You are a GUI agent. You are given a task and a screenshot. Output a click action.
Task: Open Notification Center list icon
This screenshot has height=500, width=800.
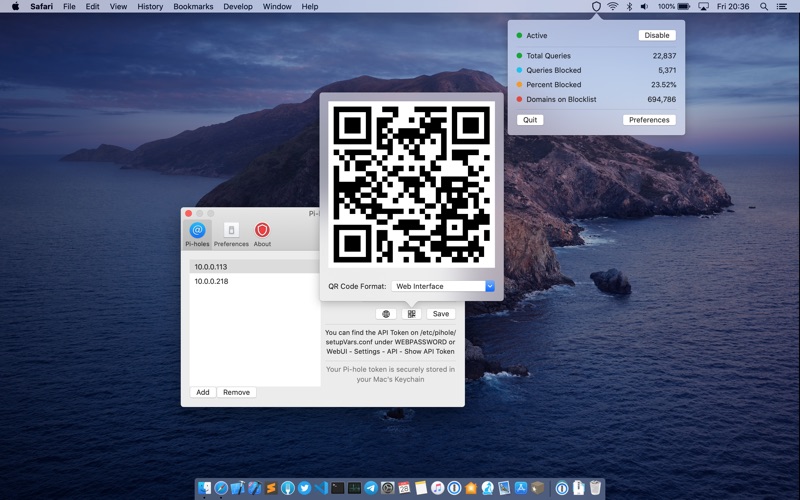tap(782, 7)
